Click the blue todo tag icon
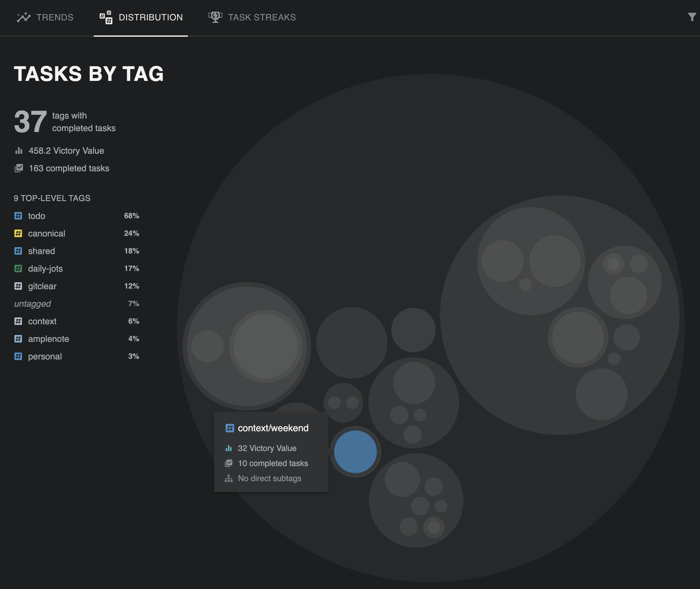700x589 pixels. 19,216
